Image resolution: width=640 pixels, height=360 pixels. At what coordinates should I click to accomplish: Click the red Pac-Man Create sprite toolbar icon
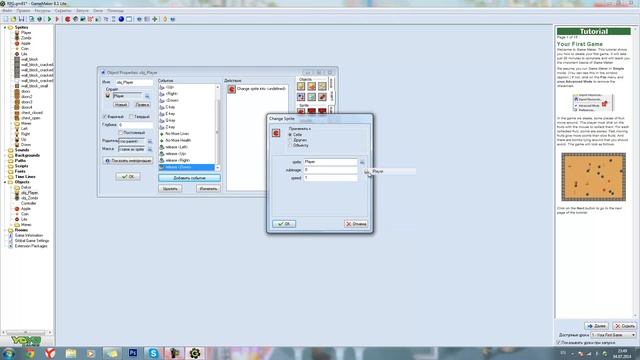pyautogui.click(x=68, y=19)
